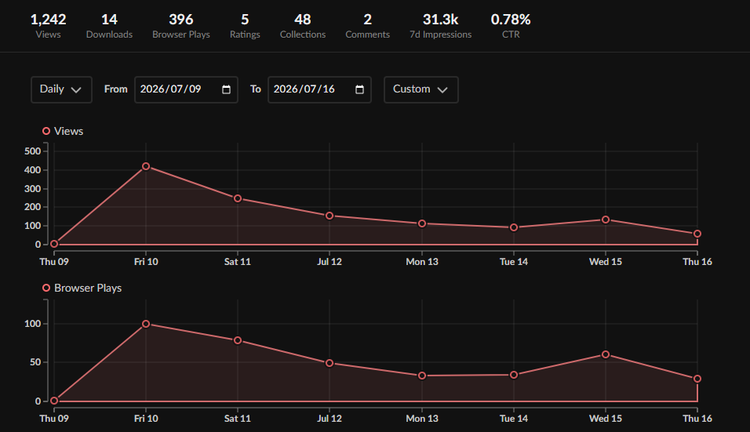The image size is (750, 432).
Task: Select Fri 10 peak on Browser Plays chart
Action: click(146, 324)
